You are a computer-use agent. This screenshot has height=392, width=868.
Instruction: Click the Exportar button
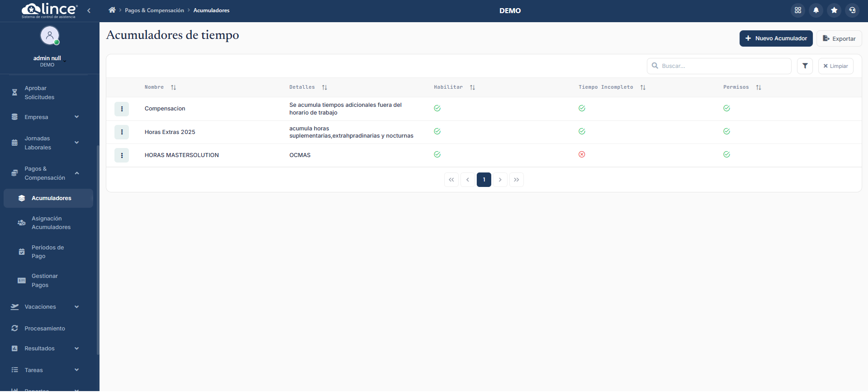click(839, 38)
